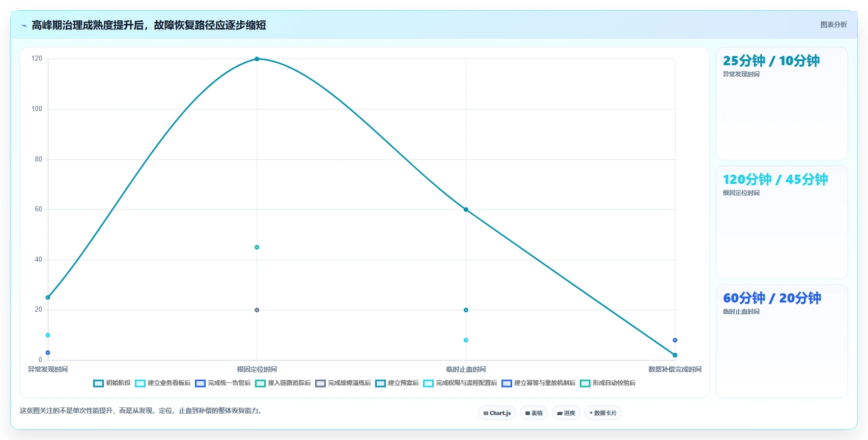Click the y-axis value 20
This screenshot has width=868, height=440.
[x=39, y=310]
